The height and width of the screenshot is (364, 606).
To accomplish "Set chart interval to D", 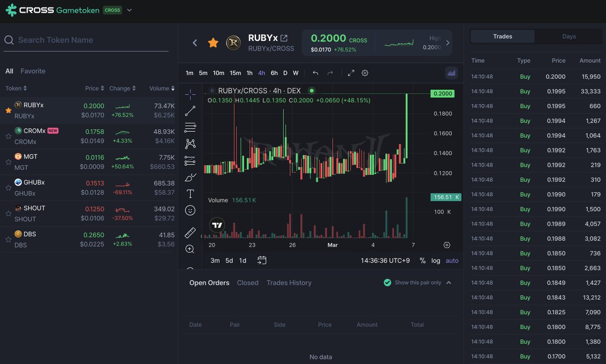I will pos(285,73).
